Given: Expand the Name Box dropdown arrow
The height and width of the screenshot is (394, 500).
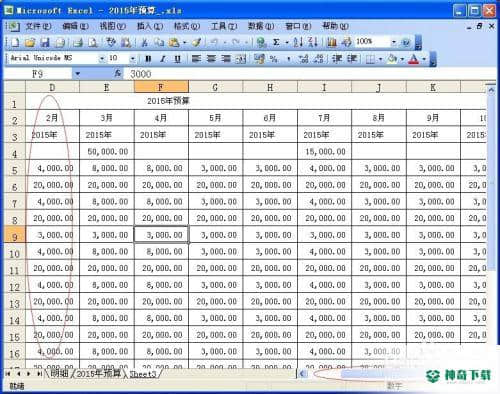Looking at the screenshot, I should tap(77, 74).
